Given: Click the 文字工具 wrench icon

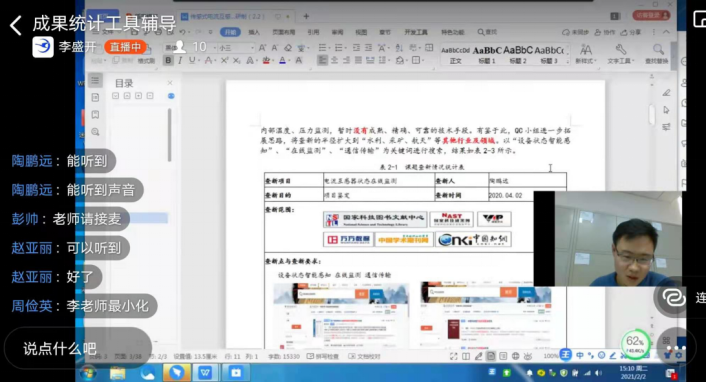Looking at the screenshot, I should [x=621, y=50].
